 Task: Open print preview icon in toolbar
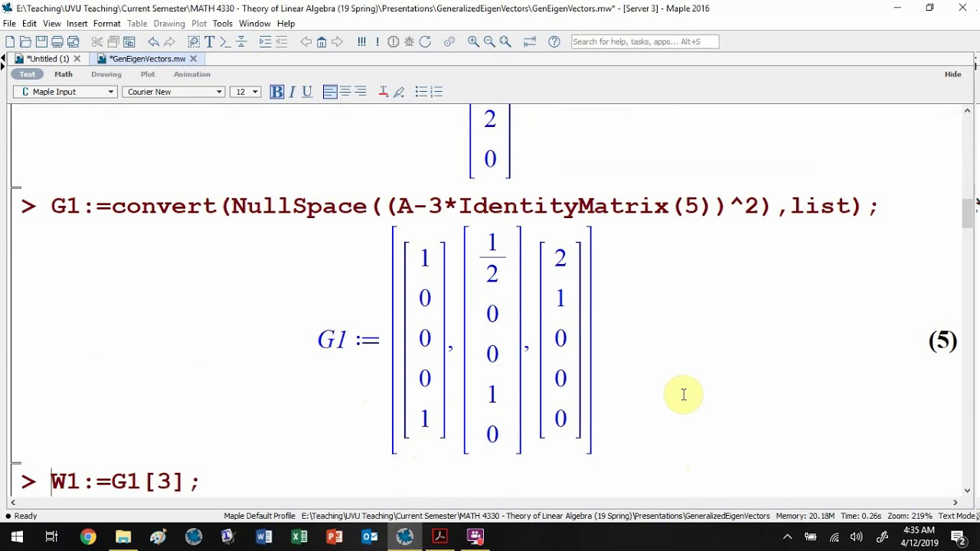[x=73, y=41]
